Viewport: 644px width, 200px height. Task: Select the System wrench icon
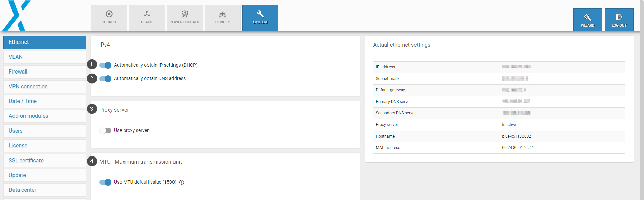point(260,14)
